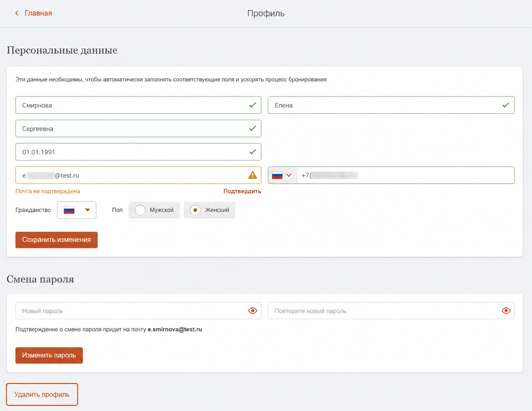532x411 pixels.
Task: Click the email warning triangle icon
Action: 253,175
